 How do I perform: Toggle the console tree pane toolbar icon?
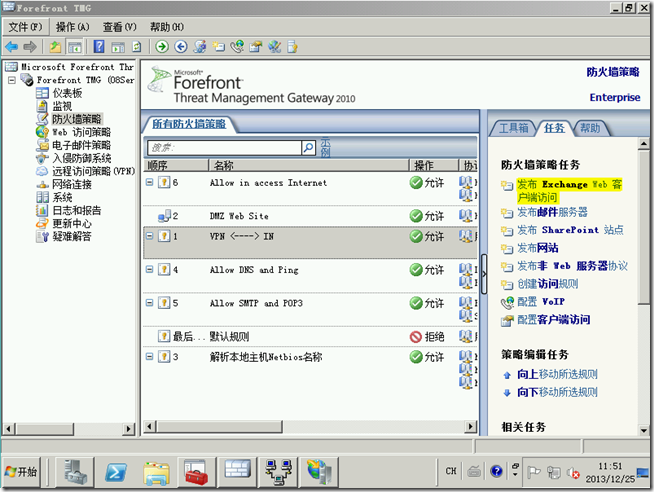(75, 47)
